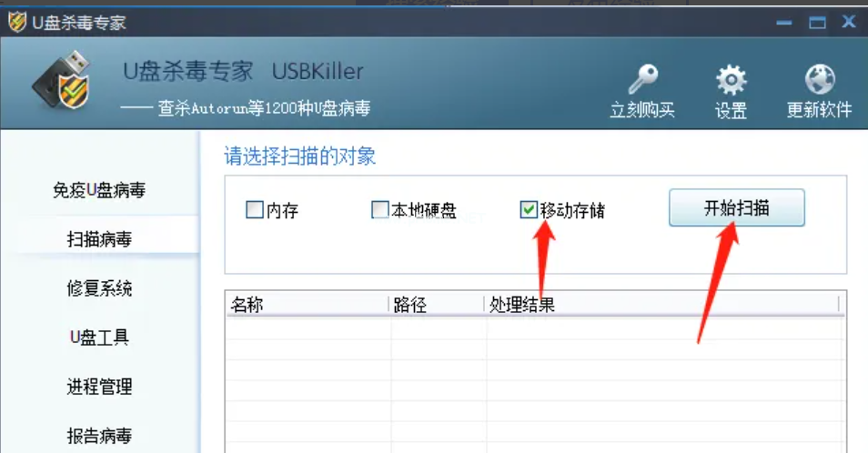Click the key icon for 立刻购买
This screenshot has height=453, width=868.
641,80
